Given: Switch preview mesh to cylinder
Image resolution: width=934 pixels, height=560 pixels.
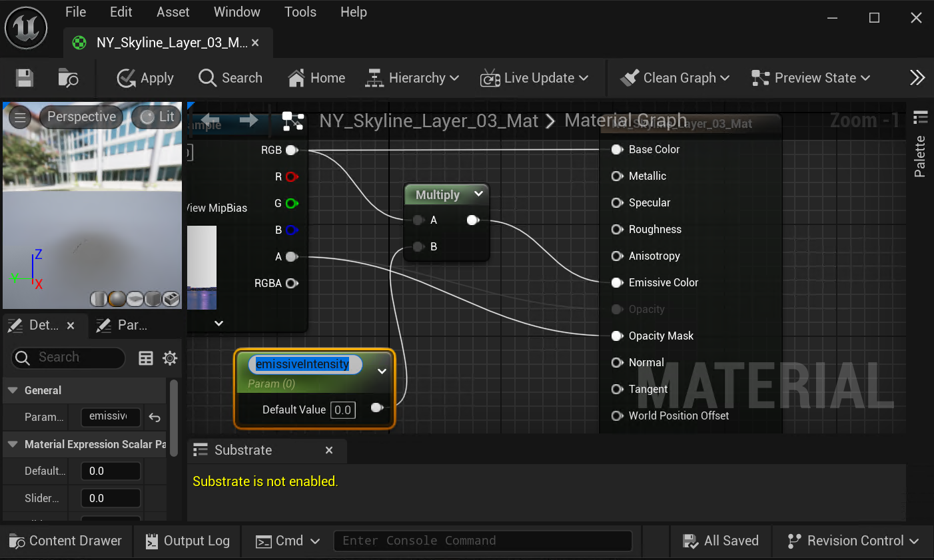Looking at the screenshot, I should click(98, 299).
